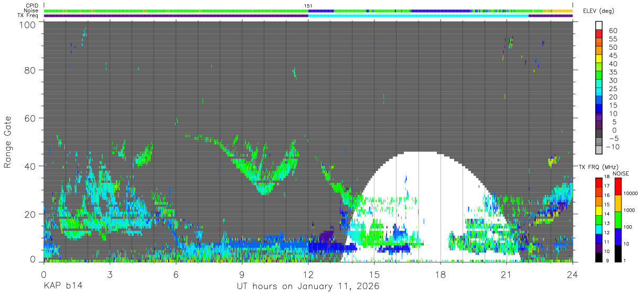Click the 18 tick on UT hours axis
The image size is (644, 297).
441,274
